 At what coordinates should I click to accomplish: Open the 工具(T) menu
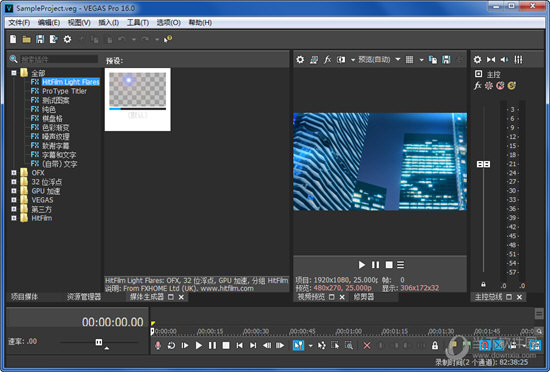tap(138, 23)
